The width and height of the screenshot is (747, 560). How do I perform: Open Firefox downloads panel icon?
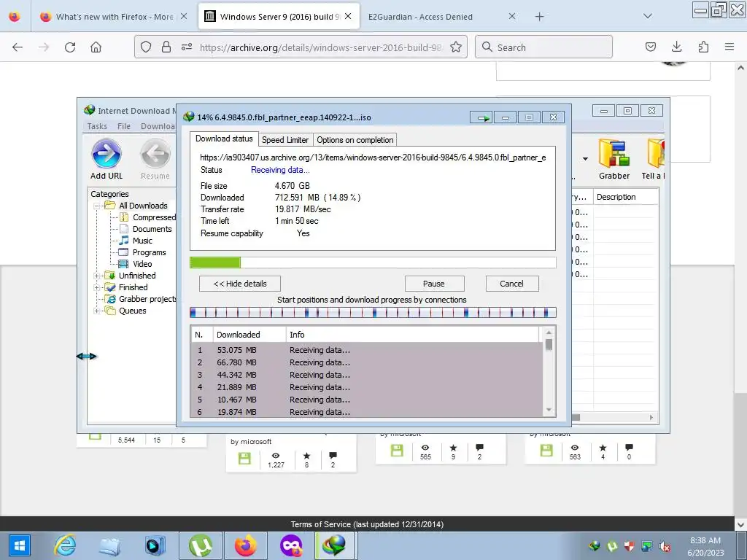(676, 47)
